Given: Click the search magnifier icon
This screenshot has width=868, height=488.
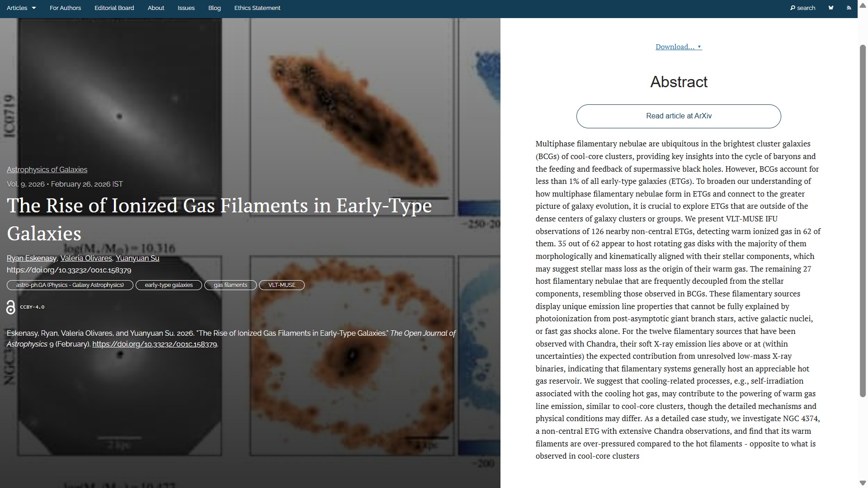Looking at the screenshot, I should point(793,8).
